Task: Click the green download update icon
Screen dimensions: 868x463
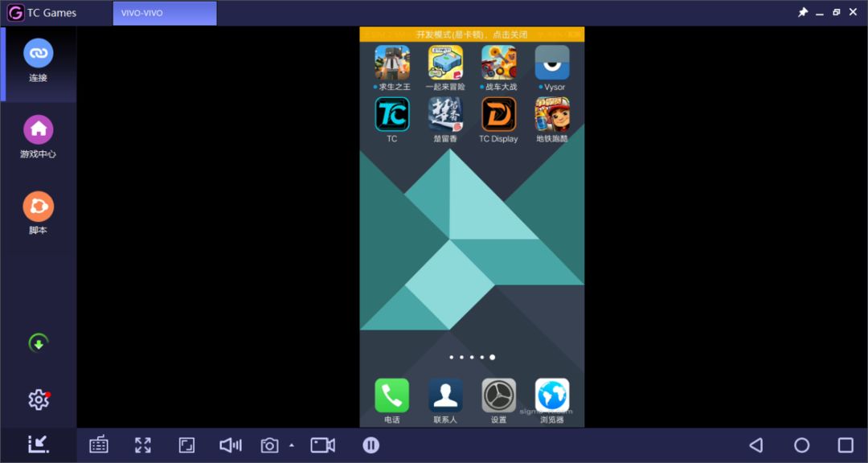Action: coord(39,343)
